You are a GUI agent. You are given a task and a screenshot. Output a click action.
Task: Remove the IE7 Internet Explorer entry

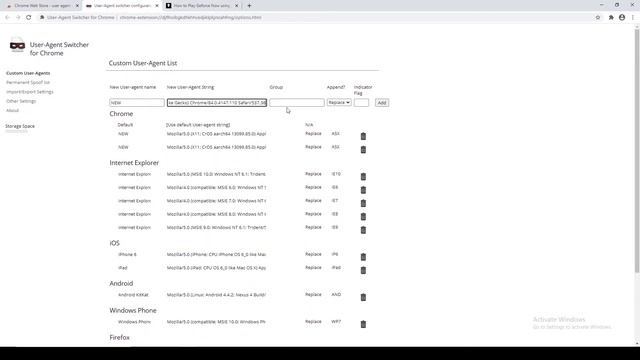coord(363,203)
